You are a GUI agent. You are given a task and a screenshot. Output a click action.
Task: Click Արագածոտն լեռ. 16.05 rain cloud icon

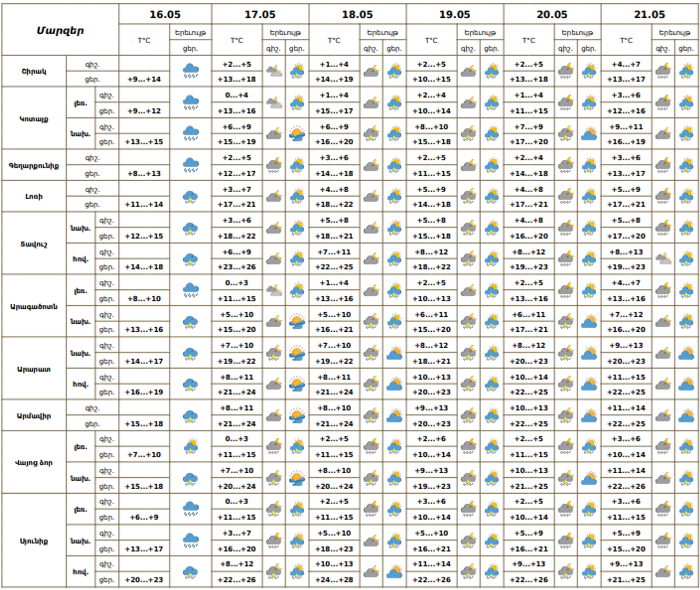pos(191,290)
